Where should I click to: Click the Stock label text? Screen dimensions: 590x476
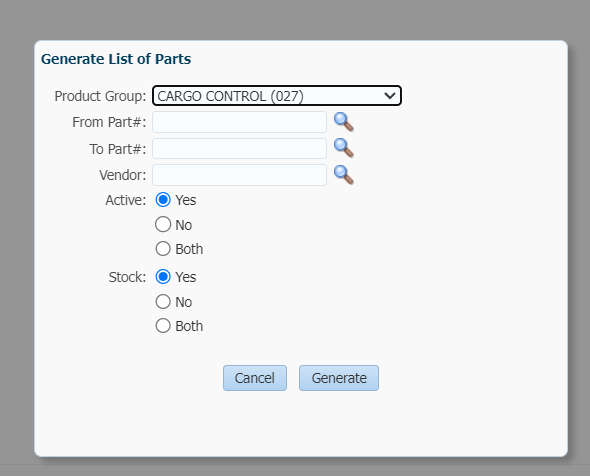click(127, 277)
